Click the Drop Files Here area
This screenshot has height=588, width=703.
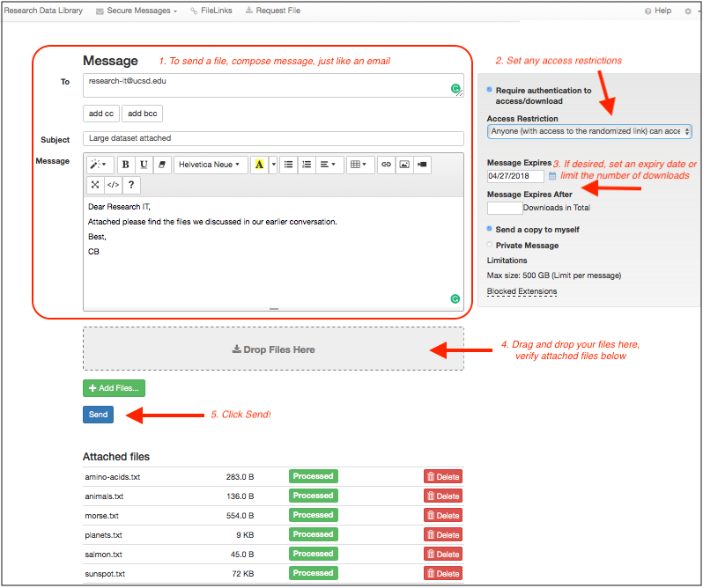coord(273,349)
